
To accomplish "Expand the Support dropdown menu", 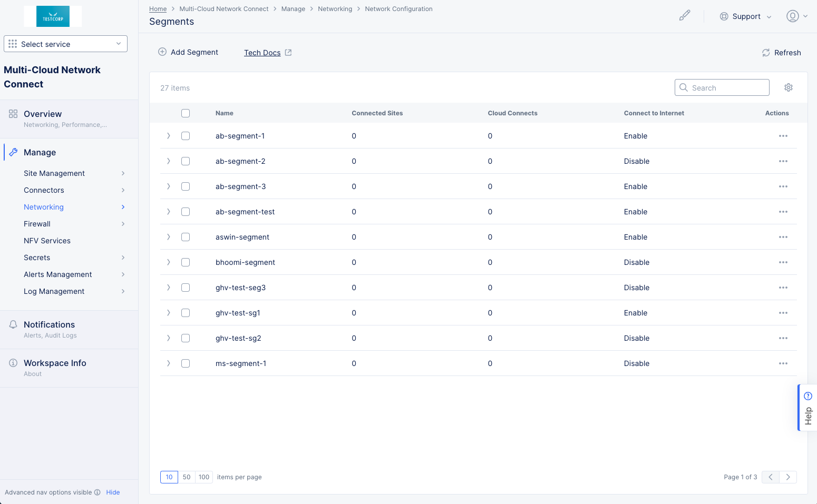I will click(x=746, y=16).
